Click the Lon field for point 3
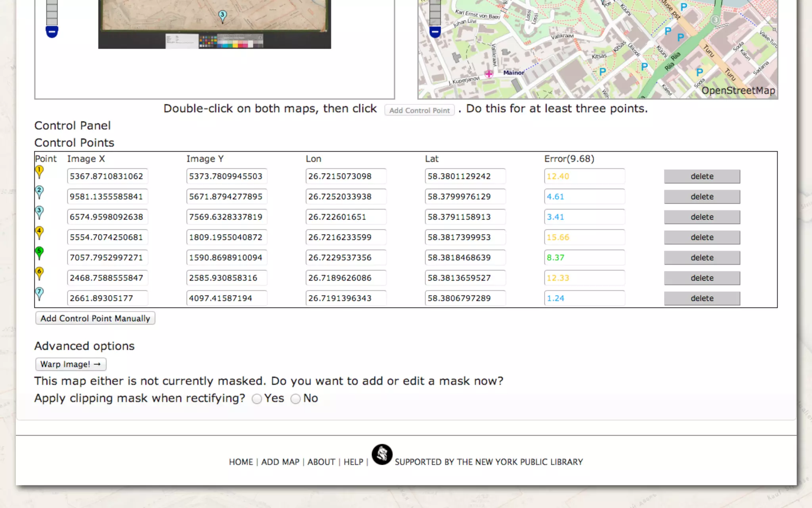 (346, 217)
